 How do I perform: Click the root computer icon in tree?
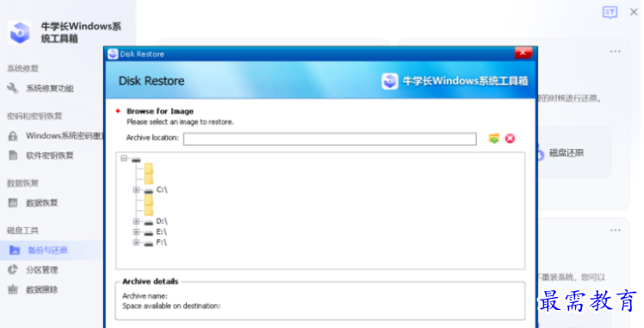tap(136, 159)
